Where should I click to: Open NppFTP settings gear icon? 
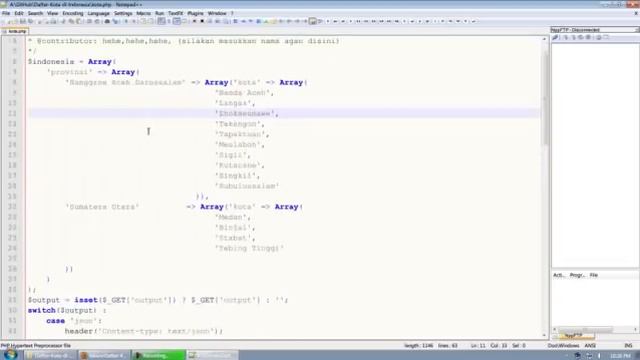(599, 37)
